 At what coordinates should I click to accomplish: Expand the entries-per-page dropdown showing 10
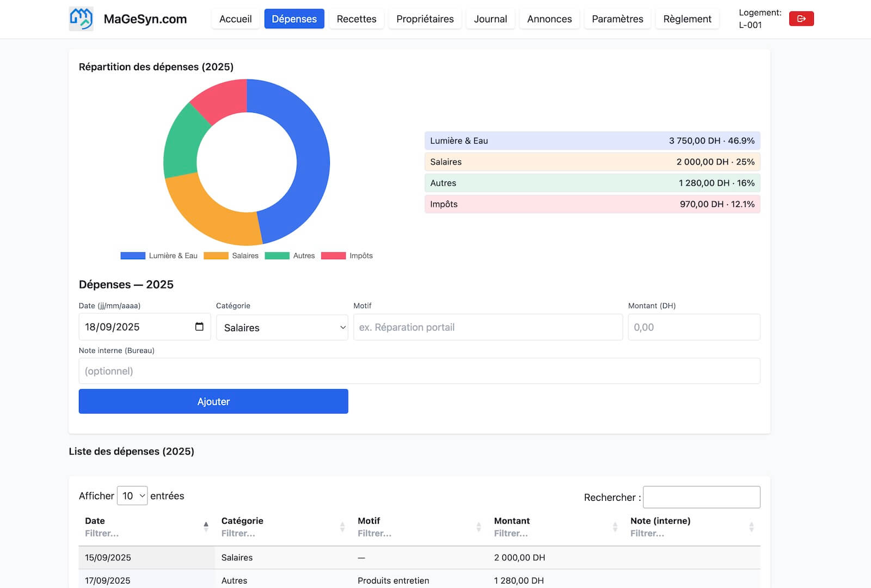click(x=132, y=495)
